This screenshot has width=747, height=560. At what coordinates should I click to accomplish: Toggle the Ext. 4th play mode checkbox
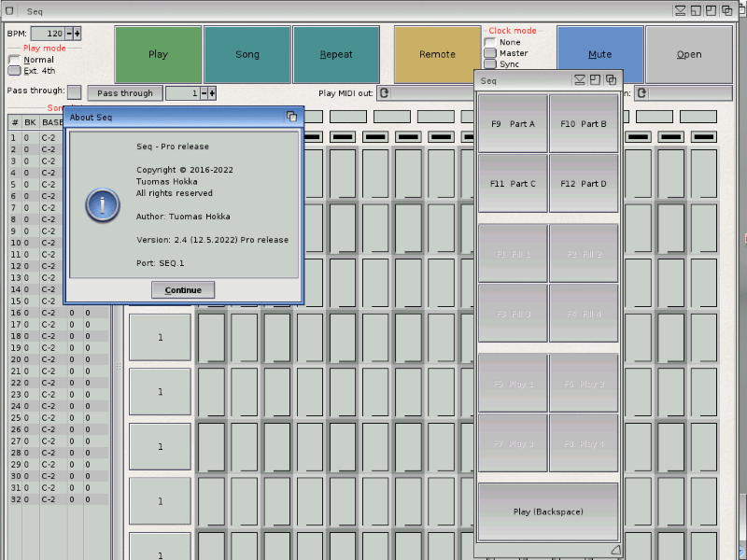pyautogui.click(x=14, y=71)
